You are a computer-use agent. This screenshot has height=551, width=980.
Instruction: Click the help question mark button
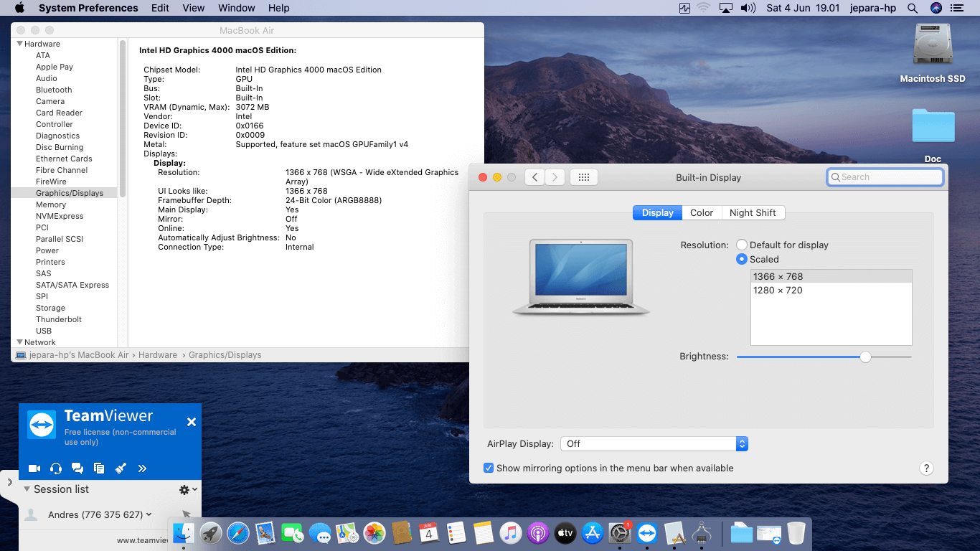[x=926, y=468]
